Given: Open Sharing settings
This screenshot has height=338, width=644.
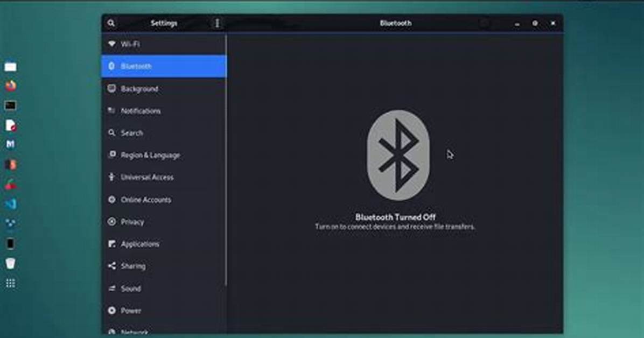Looking at the screenshot, I should (x=164, y=266).
